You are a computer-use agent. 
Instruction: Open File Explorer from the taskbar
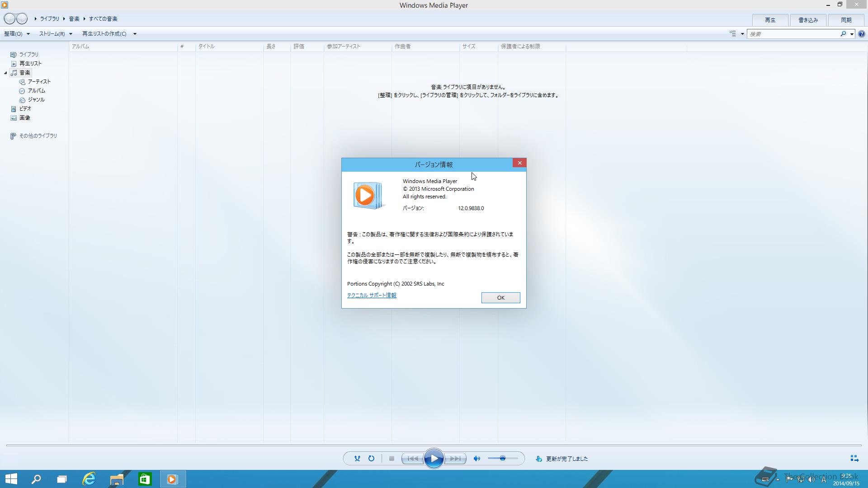tap(117, 479)
